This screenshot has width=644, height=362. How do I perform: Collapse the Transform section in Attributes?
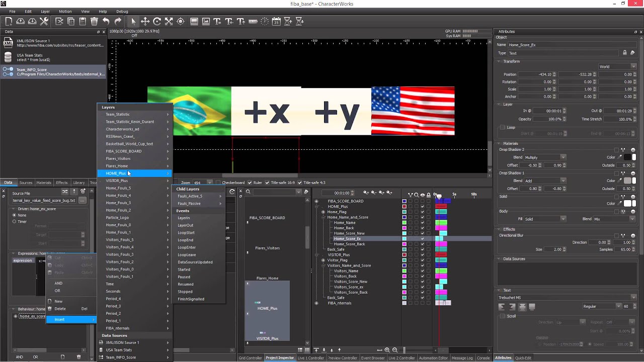499,61
